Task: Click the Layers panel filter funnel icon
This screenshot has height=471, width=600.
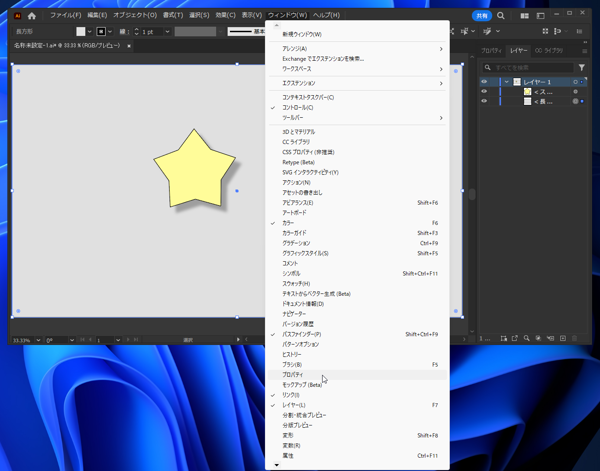Action: (x=582, y=68)
